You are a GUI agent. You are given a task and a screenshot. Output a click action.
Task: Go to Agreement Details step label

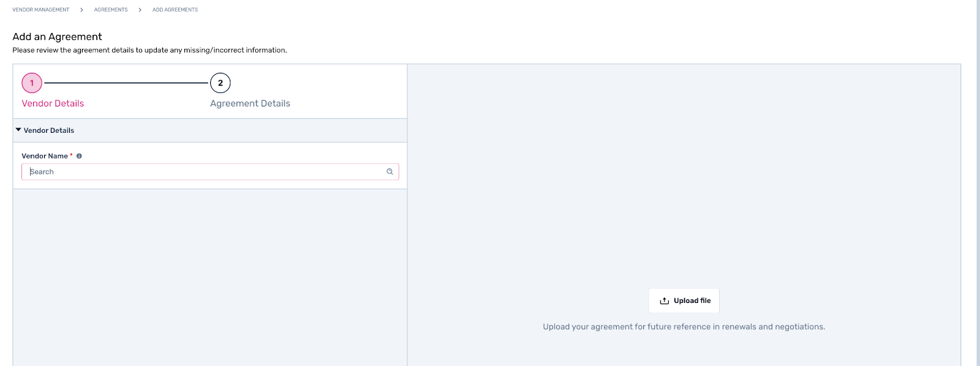point(250,103)
